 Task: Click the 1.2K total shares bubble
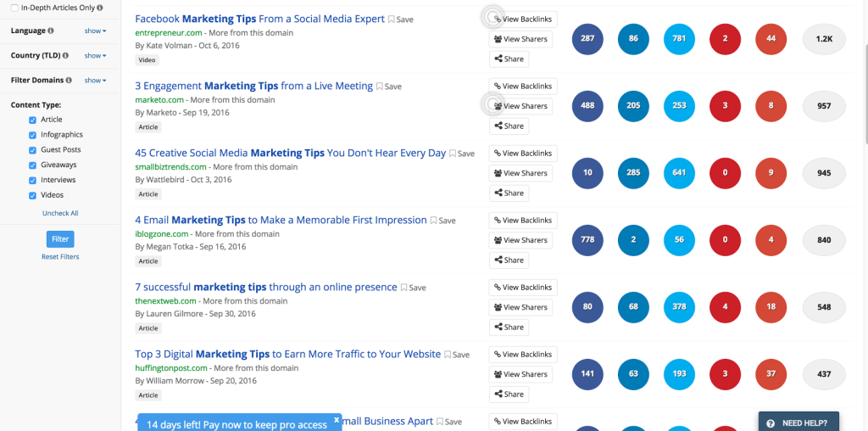pyautogui.click(x=824, y=39)
